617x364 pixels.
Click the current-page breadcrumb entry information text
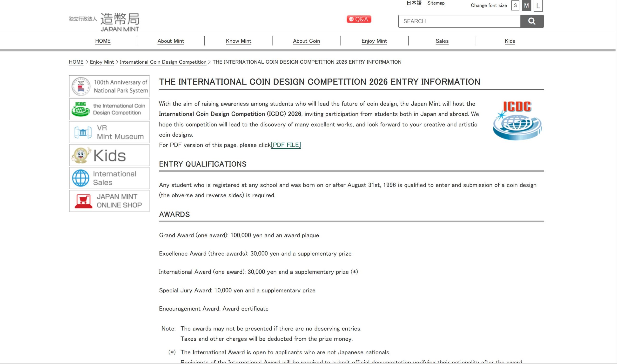pos(307,62)
